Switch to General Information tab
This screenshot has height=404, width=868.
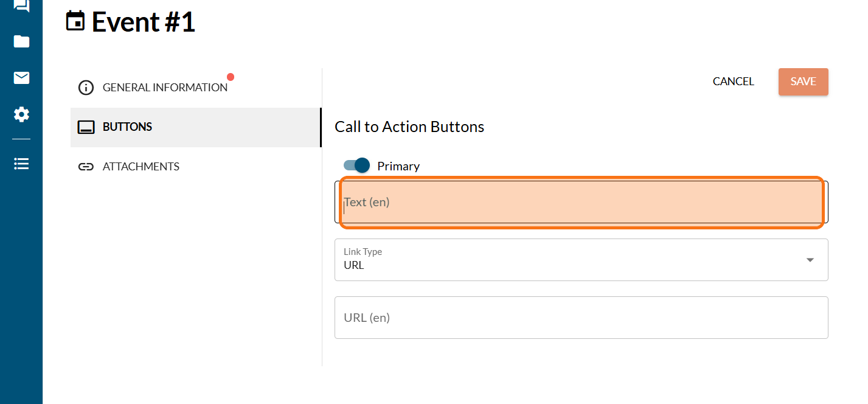(x=165, y=88)
